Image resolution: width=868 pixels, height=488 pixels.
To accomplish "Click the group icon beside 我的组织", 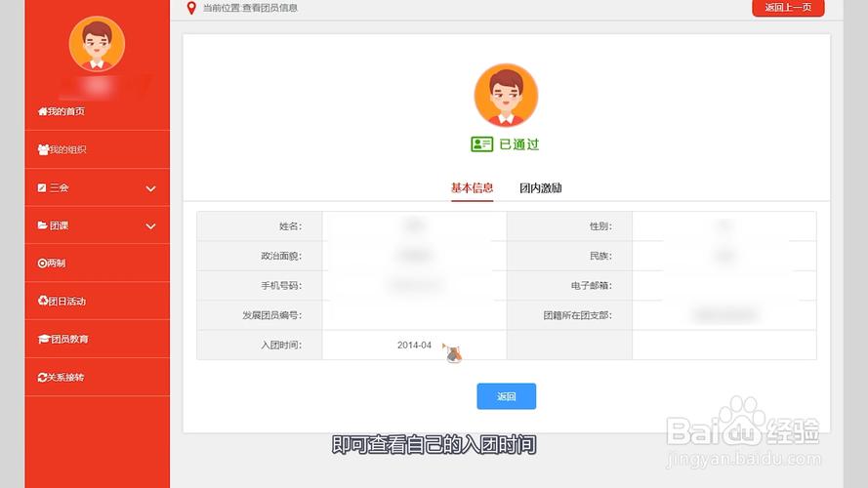I will click(x=43, y=149).
